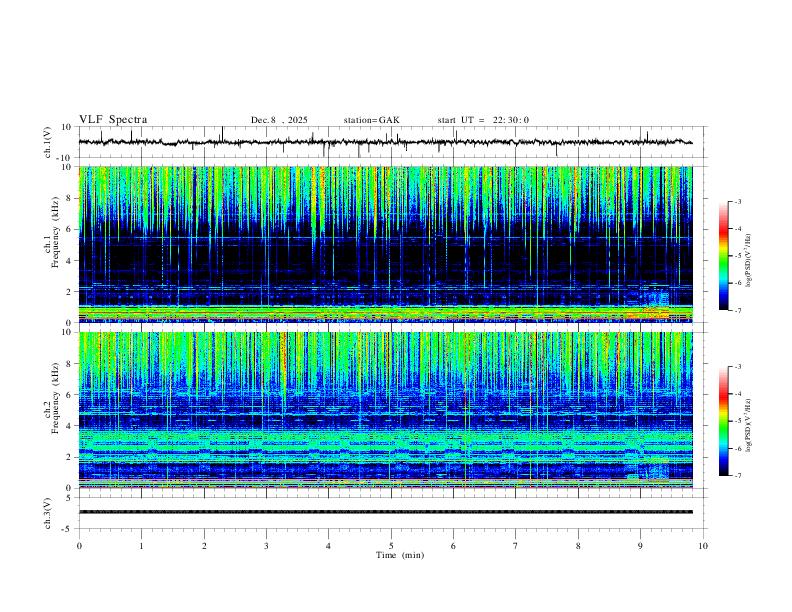The image size is (792, 612).
Task: Click time axis tick label "1"
Action: tap(141, 546)
